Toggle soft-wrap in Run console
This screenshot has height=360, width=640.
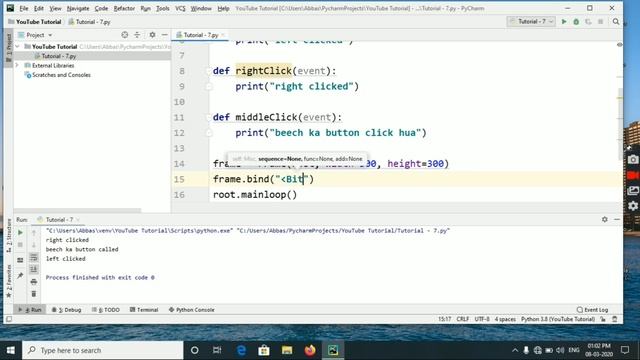point(34,257)
